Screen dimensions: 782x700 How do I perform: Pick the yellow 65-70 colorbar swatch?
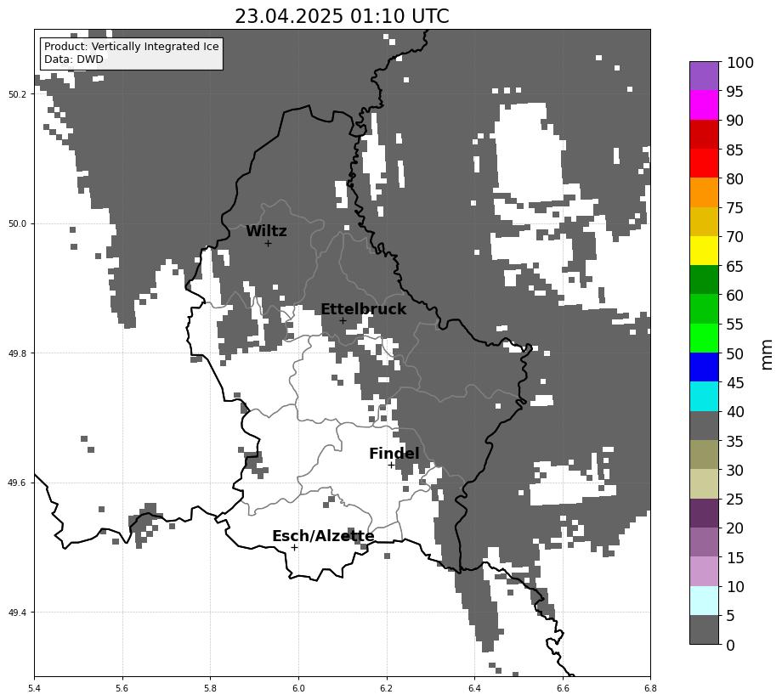(704, 251)
